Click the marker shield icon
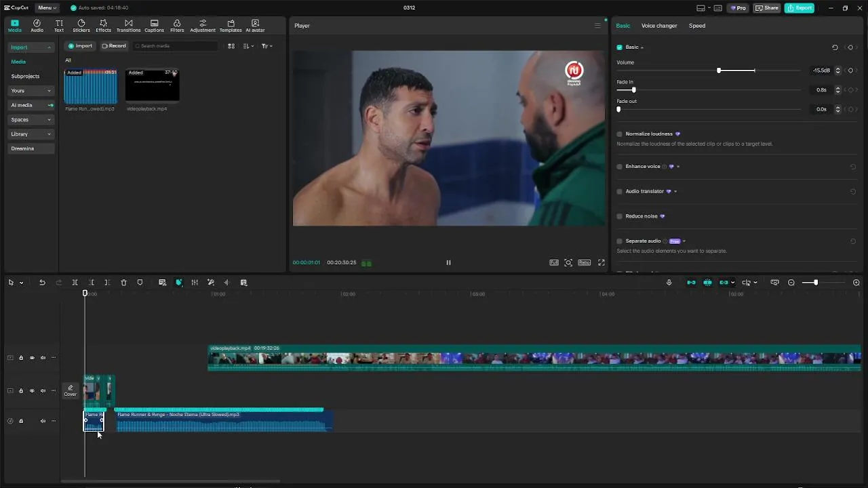 pyautogui.click(x=140, y=283)
